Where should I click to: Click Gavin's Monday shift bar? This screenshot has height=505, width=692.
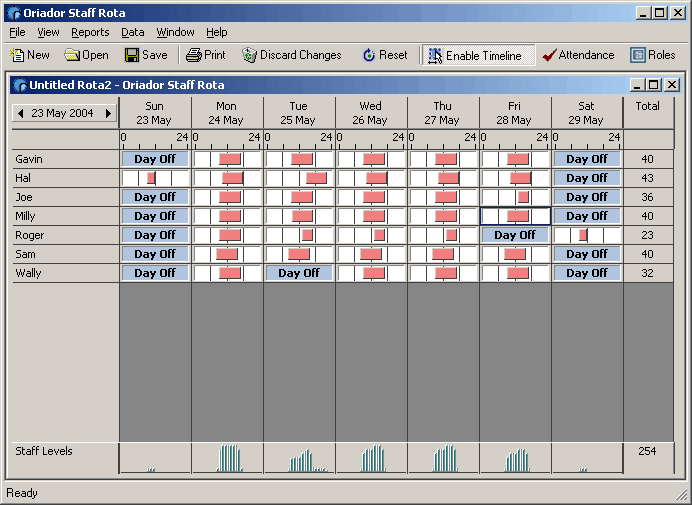[230, 159]
